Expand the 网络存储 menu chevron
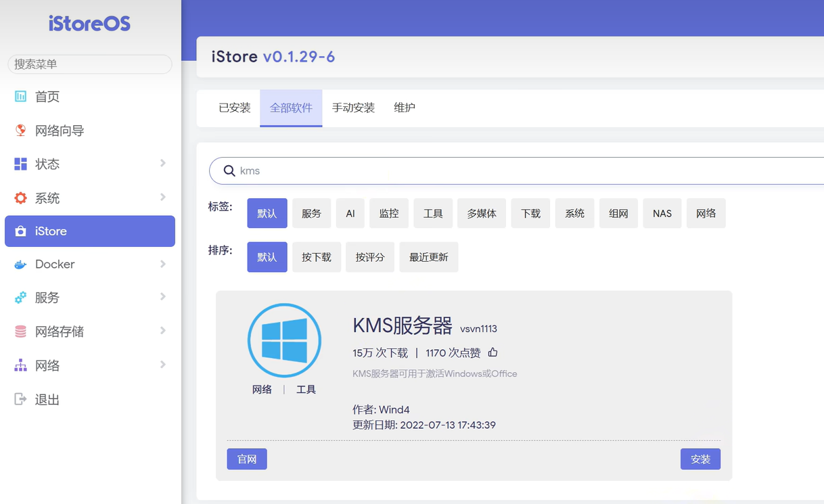 click(163, 331)
